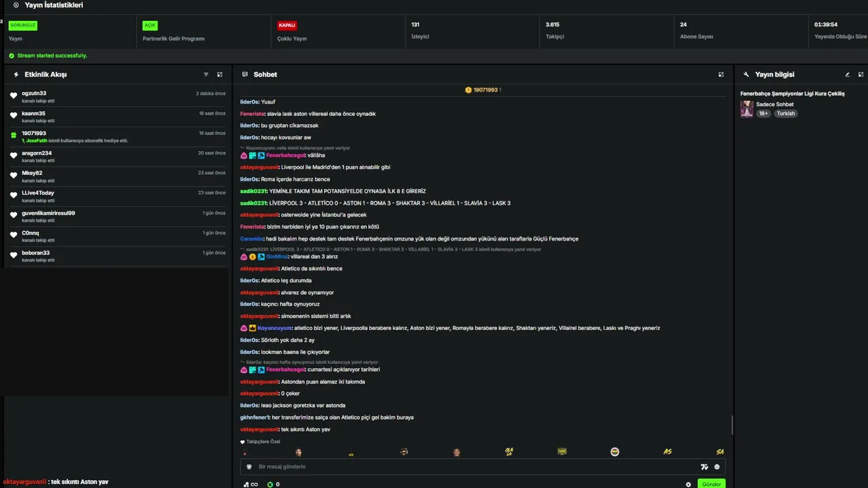Click the SORUNSUZ stream status badge
The image size is (868, 488).
[x=23, y=25]
